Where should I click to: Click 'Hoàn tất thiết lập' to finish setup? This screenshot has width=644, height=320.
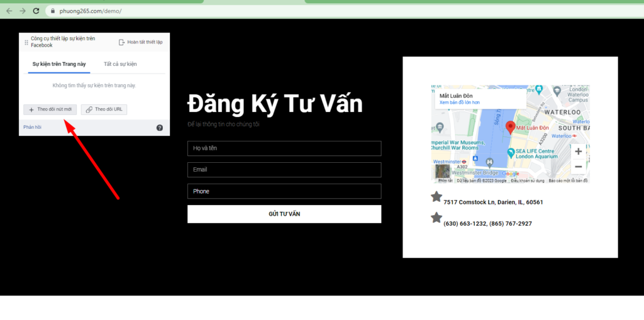[x=140, y=42]
